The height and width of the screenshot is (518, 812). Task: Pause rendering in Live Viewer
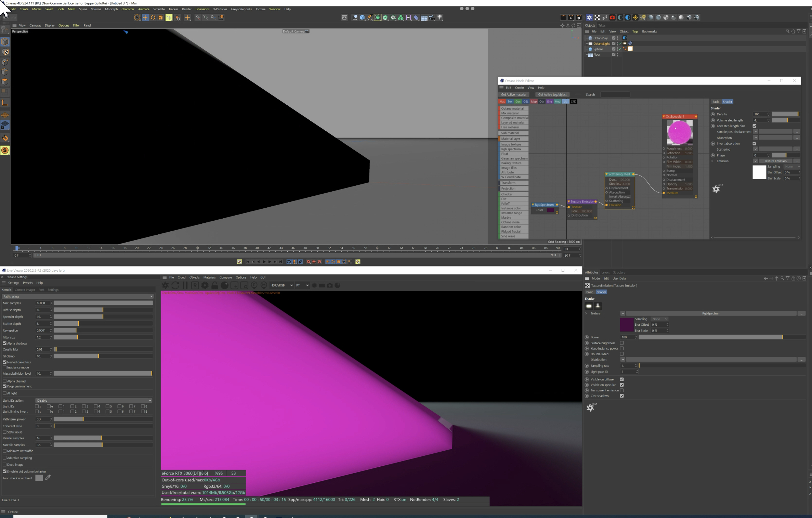[x=185, y=285]
